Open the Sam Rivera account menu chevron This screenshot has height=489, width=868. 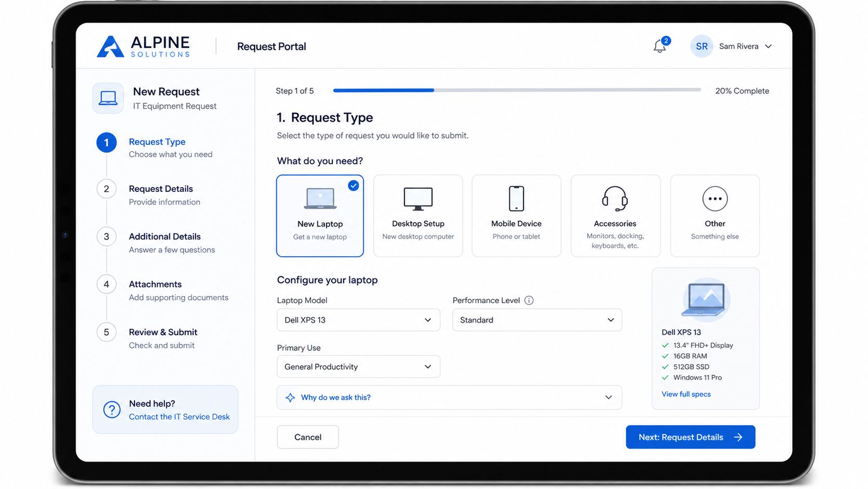(768, 46)
